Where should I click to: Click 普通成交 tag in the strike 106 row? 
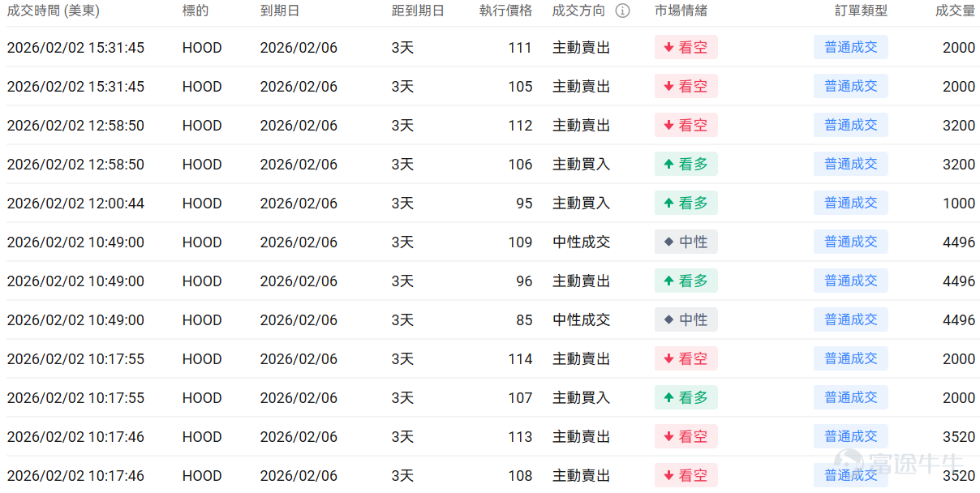pyautogui.click(x=851, y=164)
